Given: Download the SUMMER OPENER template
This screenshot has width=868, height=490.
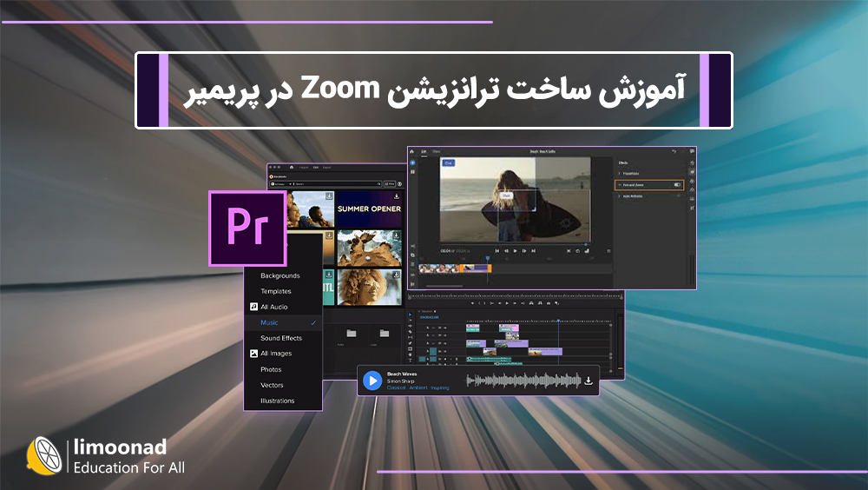Looking at the screenshot, I should [397, 196].
